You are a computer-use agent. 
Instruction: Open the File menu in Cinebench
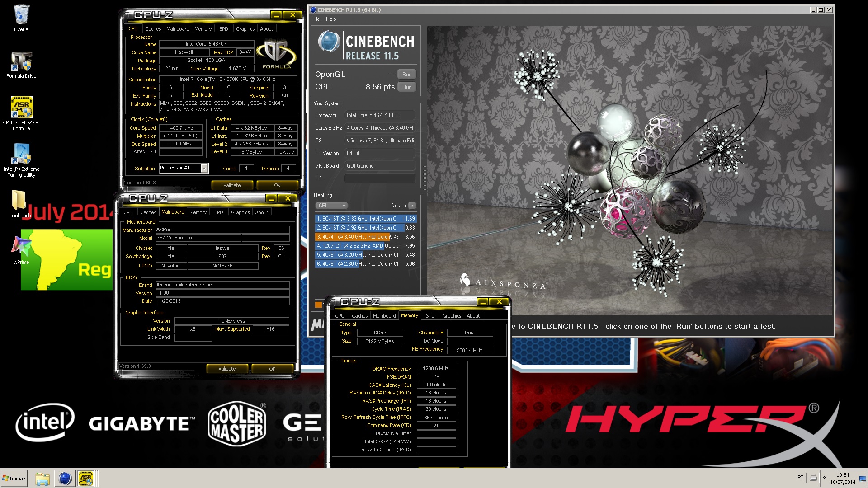tap(316, 19)
